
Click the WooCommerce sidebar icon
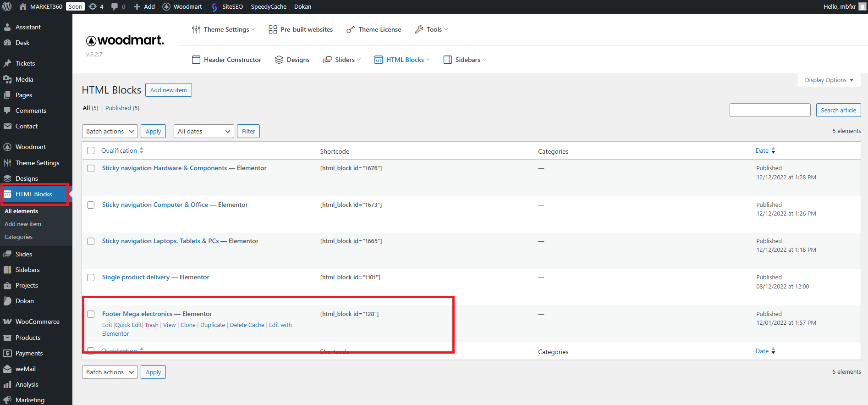pos(7,322)
